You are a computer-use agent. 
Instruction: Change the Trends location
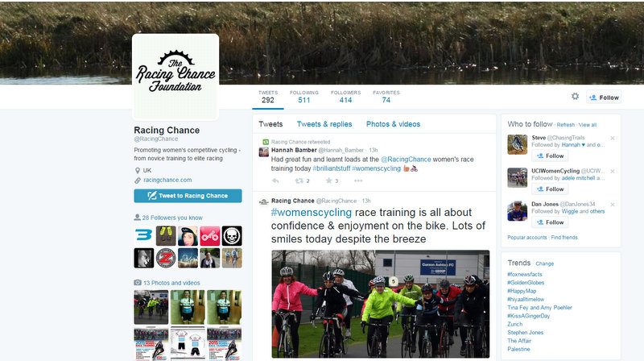(x=545, y=263)
